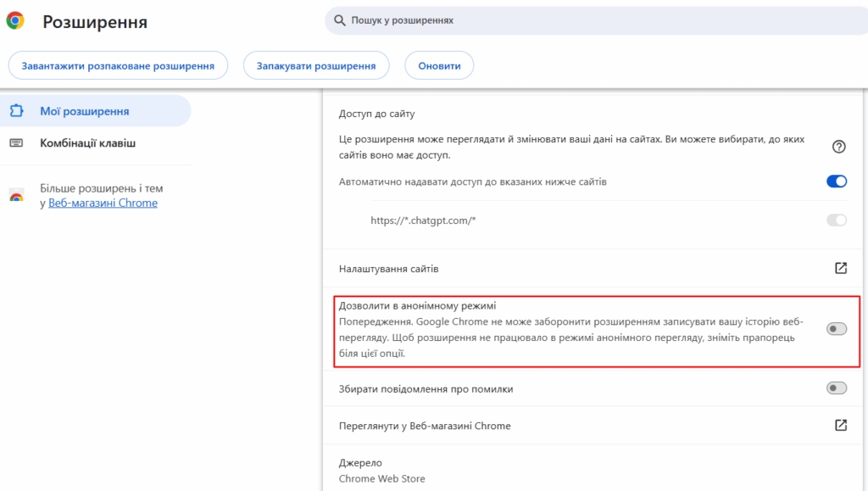868x491 pixels.
Task: Click external link icon for Web Store view
Action: [840, 426]
